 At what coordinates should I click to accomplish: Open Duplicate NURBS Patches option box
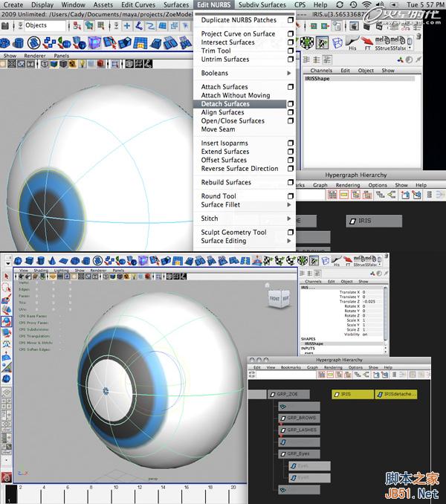291,20
